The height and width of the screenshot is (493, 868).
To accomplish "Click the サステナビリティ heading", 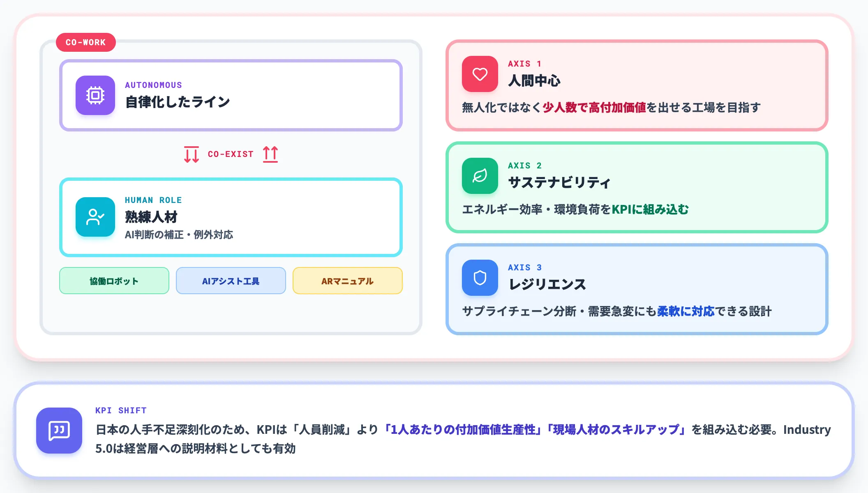I will coord(559,182).
